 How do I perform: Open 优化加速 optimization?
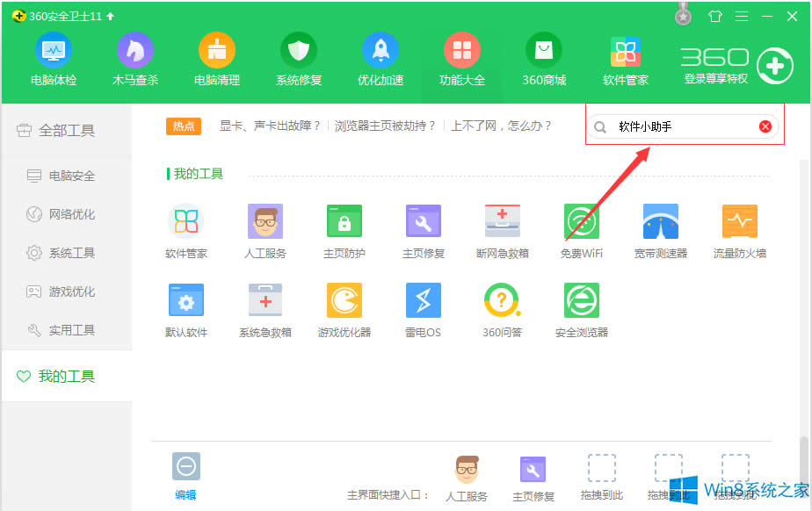tap(381, 59)
